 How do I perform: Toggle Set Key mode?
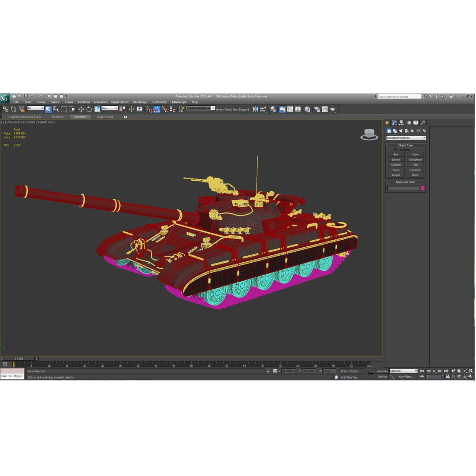tap(383, 377)
